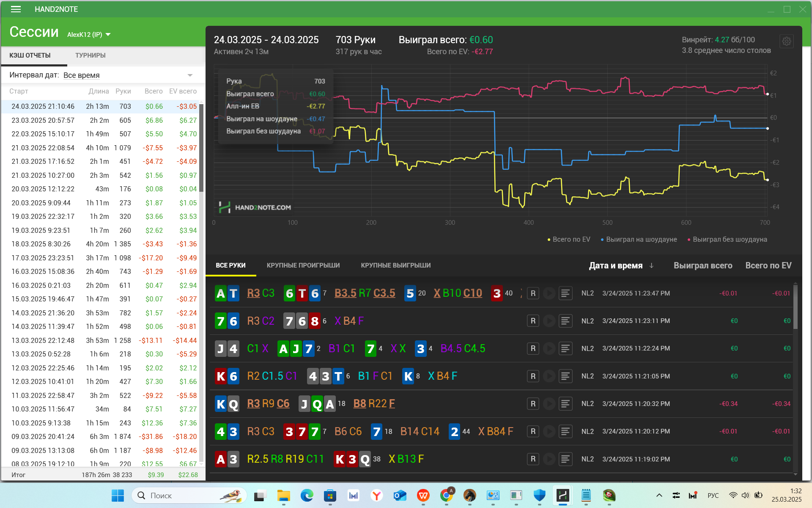Toggle Выиграл без шоудауна line in legend
812x508 pixels.
pos(727,240)
